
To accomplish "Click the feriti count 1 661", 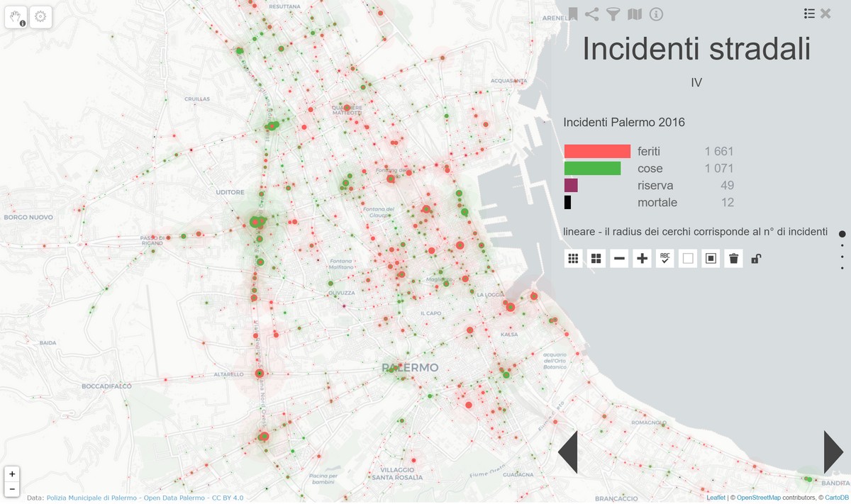I will click(x=719, y=151).
